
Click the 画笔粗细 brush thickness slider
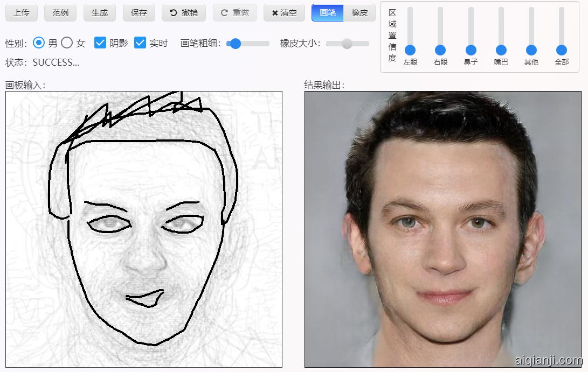point(235,44)
